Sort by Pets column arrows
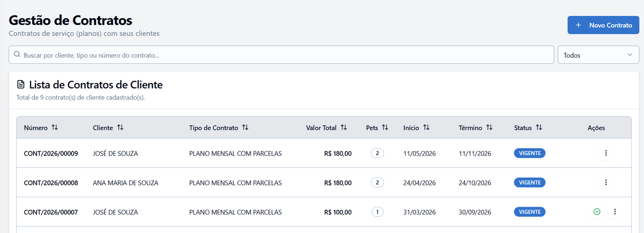The image size is (644, 233). click(x=385, y=127)
